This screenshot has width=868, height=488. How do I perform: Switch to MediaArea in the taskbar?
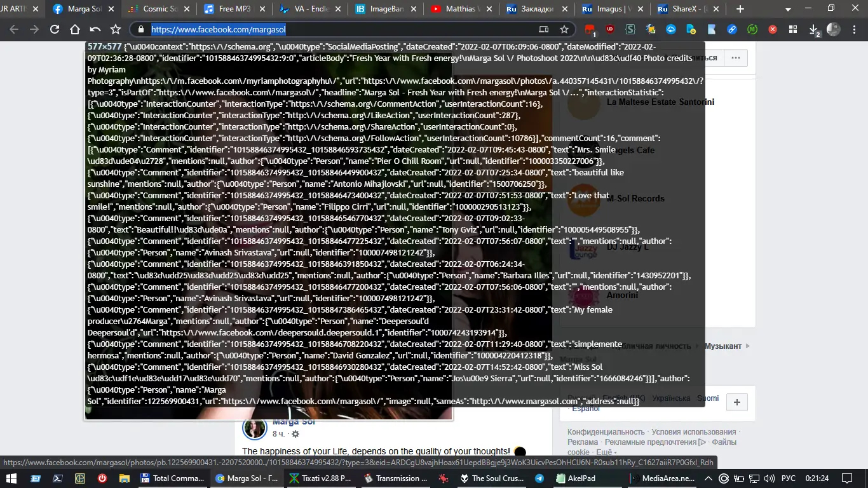(x=663, y=478)
